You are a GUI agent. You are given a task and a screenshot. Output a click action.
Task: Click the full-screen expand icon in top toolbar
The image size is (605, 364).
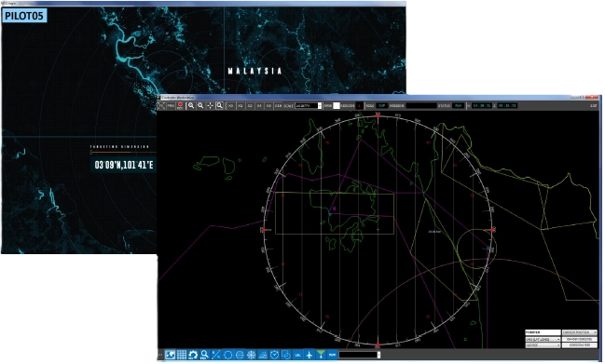pyautogui.click(x=161, y=105)
